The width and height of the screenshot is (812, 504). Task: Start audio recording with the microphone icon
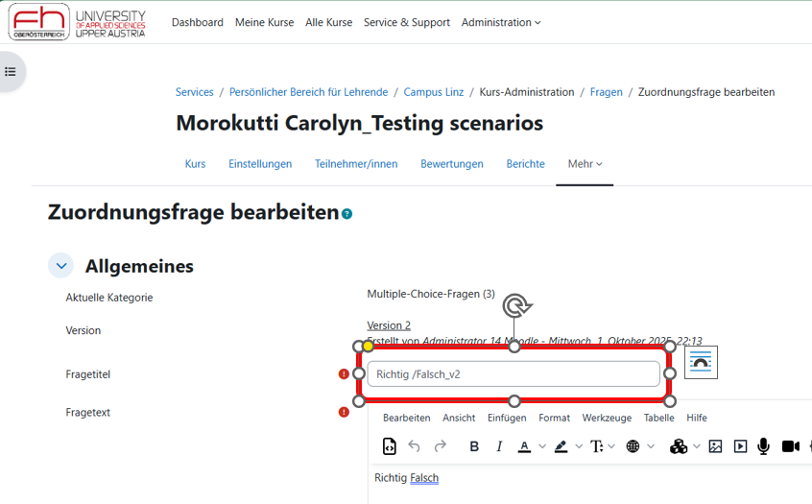pyautogui.click(x=764, y=446)
